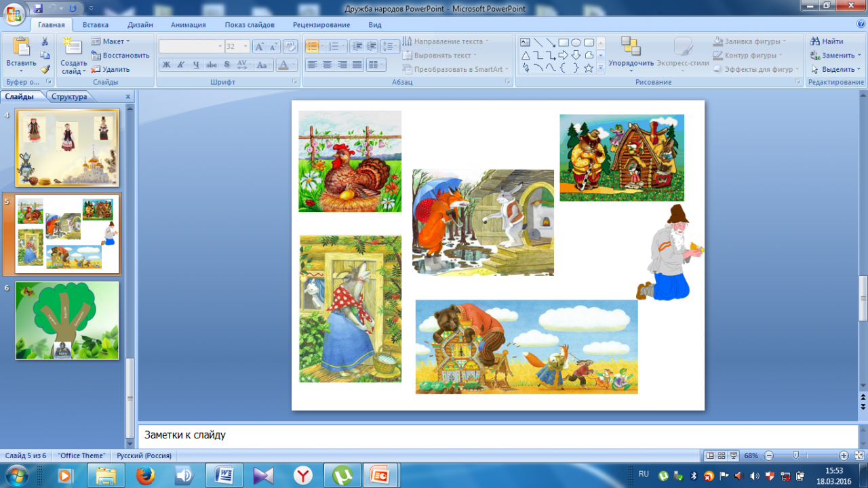Open the Упорядочить arrange dropdown

631,55
